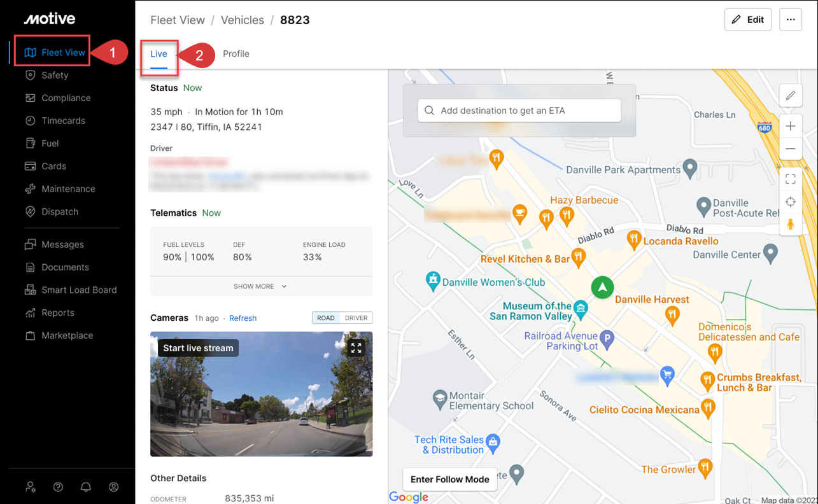Click Museum of the San Ramon Valley marker
Image resolution: width=818 pixels, height=504 pixels.
coord(581,309)
